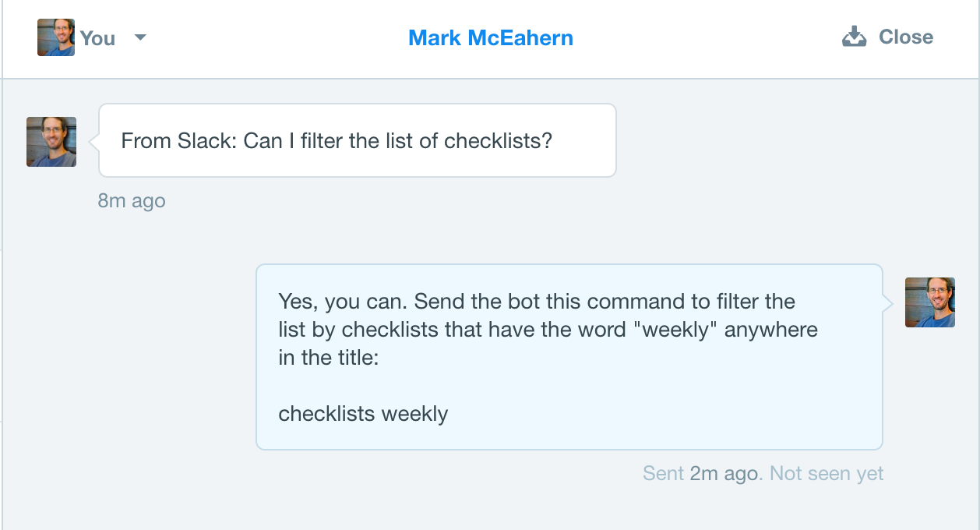The width and height of the screenshot is (980, 530).
Task: Click the You assignee label
Action: pyautogui.click(x=97, y=37)
